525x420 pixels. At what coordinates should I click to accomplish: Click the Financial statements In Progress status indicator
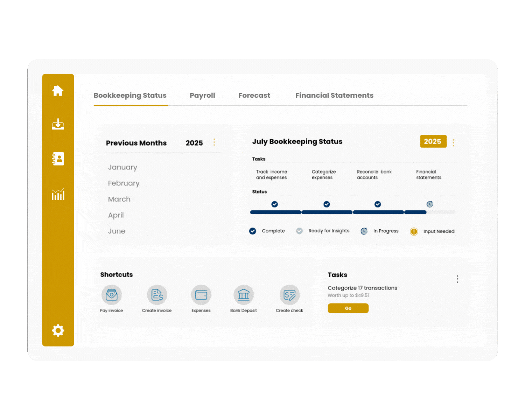(x=429, y=204)
